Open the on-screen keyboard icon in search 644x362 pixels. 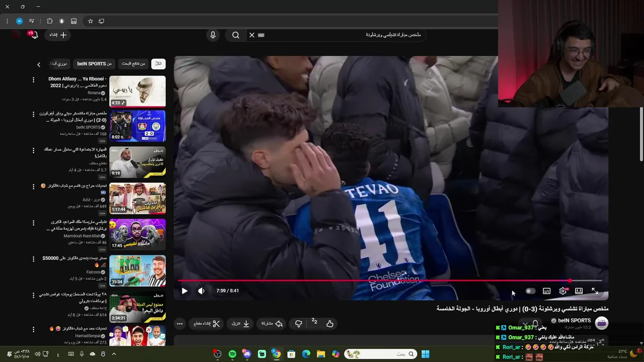point(261,35)
